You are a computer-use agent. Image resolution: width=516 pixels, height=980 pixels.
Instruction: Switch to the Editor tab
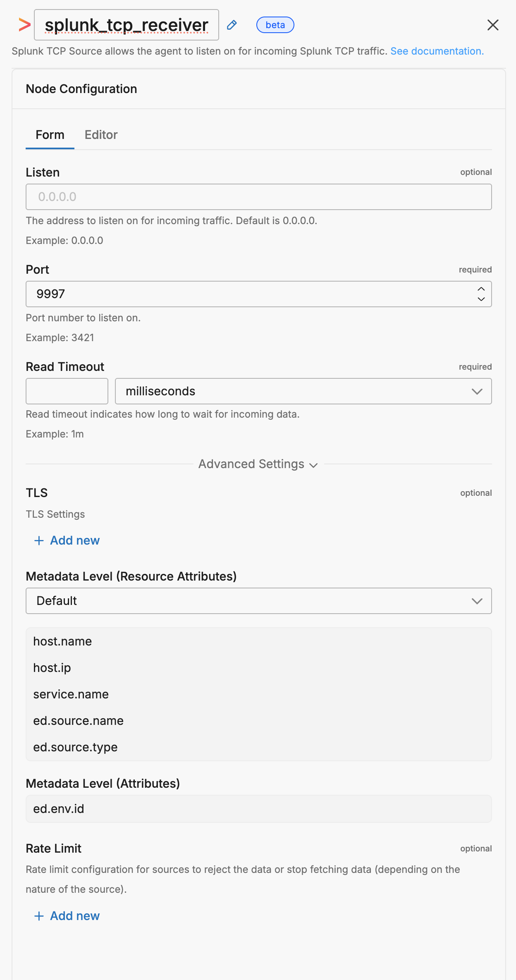101,135
